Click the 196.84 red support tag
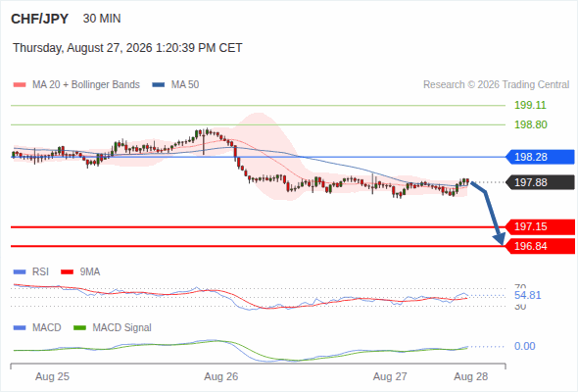The width and height of the screenshot is (578, 392). (x=540, y=246)
